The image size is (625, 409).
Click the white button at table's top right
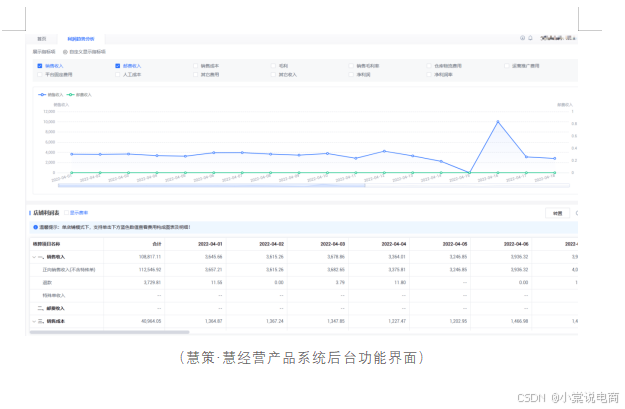558,213
